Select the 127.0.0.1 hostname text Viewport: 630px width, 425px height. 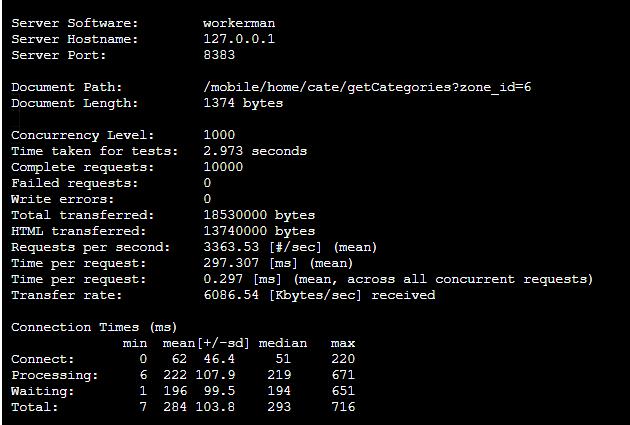pos(239,39)
